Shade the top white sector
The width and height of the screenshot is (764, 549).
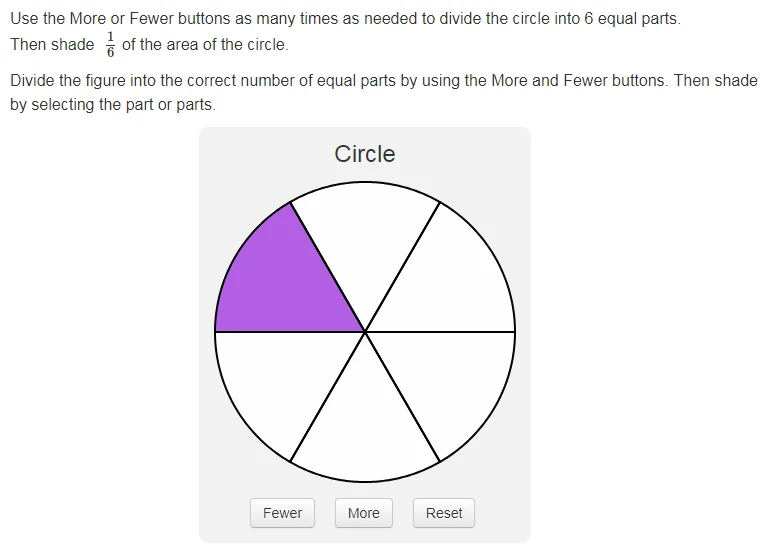click(365, 234)
